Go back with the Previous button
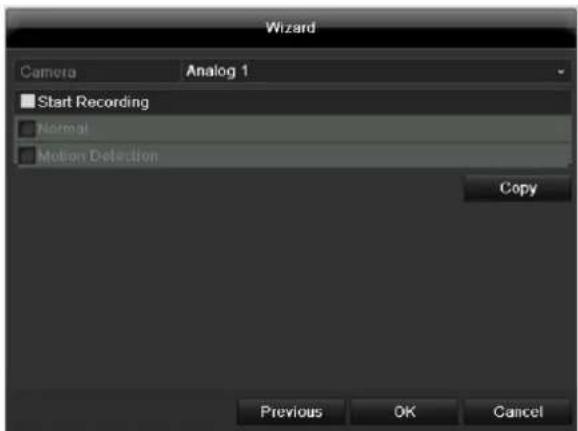 (291, 411)
